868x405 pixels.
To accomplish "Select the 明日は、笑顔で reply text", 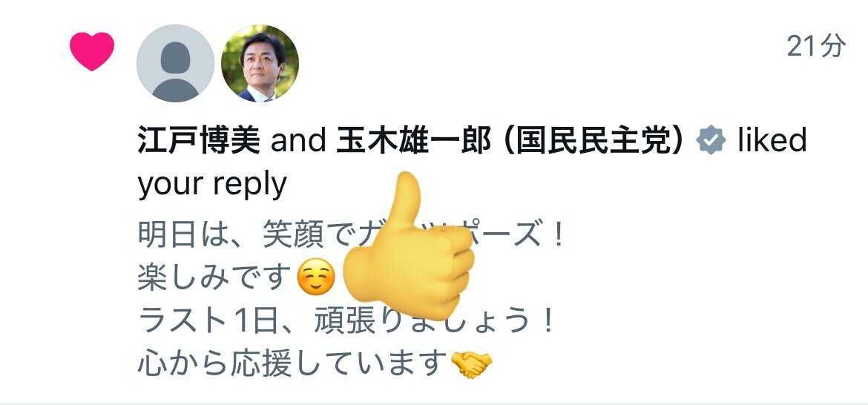I will click(x=244, y=234).
